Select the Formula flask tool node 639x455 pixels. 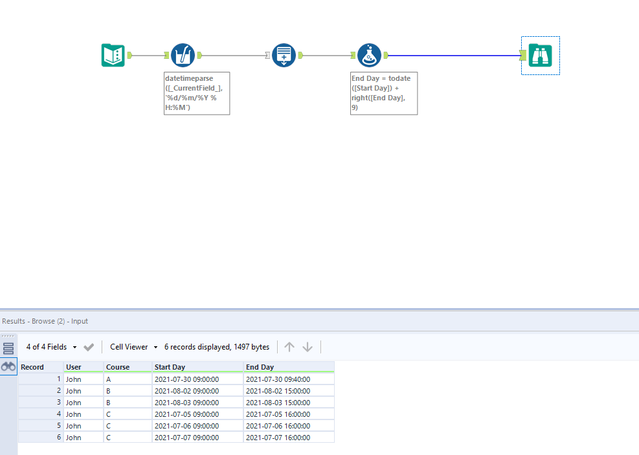(x=369, y=55)
